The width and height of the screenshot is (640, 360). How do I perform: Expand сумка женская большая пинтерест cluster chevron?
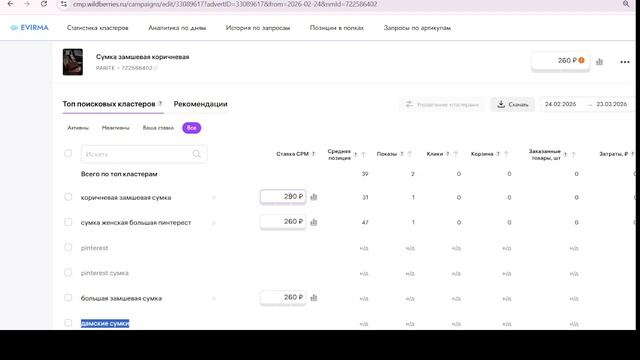click(213, 223)
